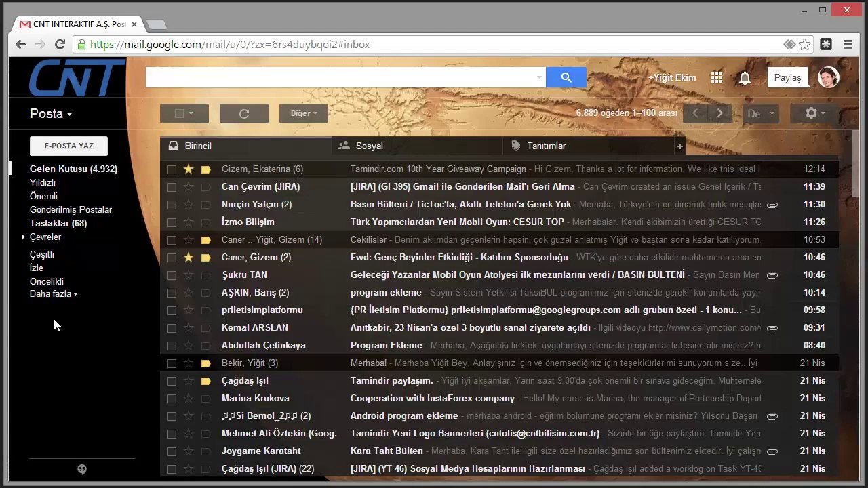This screenshot has width=868, height=488.
Task: Switch to the Sosyal tab
Action: click(x=417, y=146)
